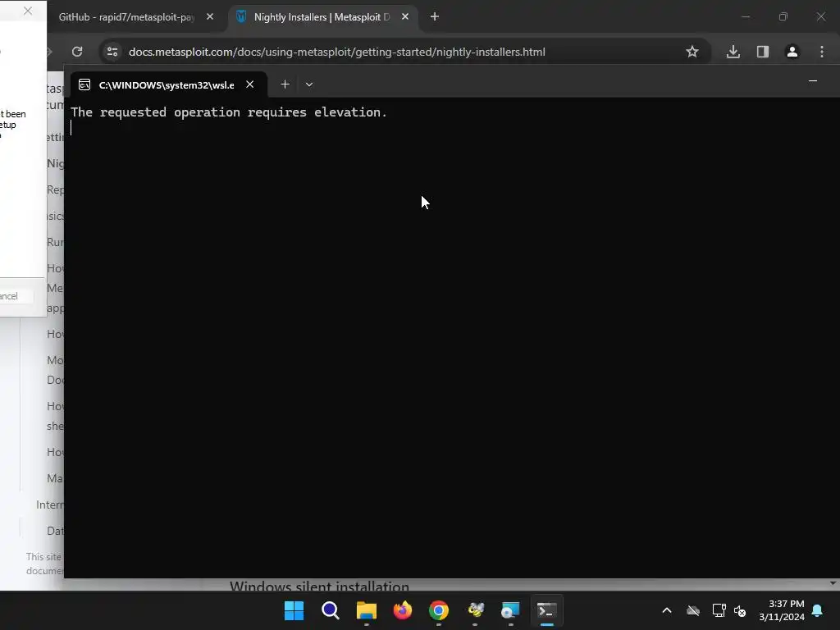Click the page scrollbar down arrow
The height and width of the screenshot is (630, 840).
click(833, 583)
